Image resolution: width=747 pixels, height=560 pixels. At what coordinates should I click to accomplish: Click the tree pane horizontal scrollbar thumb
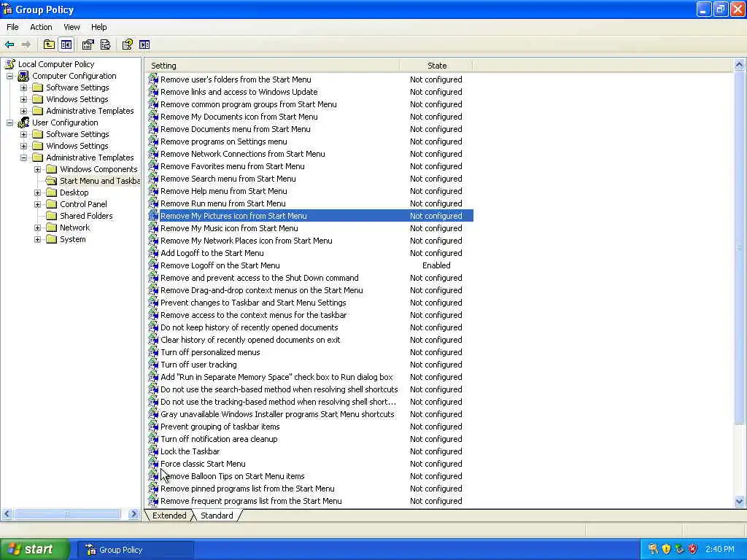(x=67, y=514)
